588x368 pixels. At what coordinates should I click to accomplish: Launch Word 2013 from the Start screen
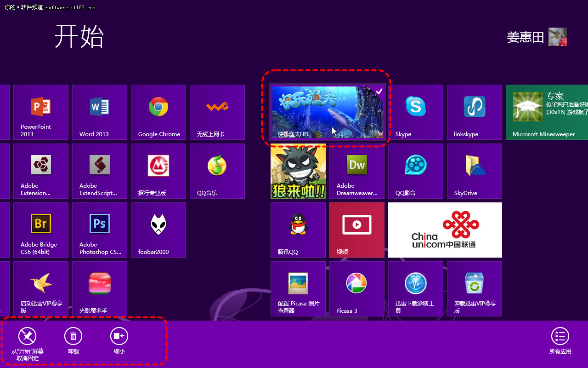100,112
